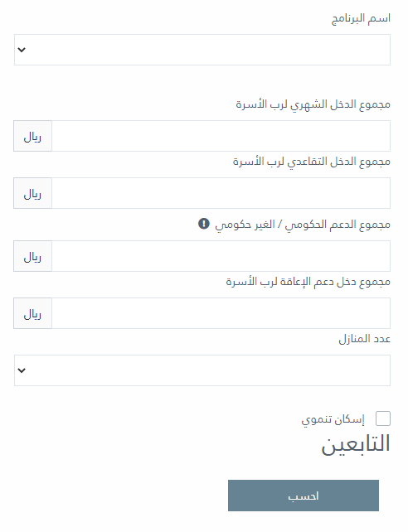408x532 pixels.
Task: Expand the عدد المنازل dropdown
Action: (202, 370)
